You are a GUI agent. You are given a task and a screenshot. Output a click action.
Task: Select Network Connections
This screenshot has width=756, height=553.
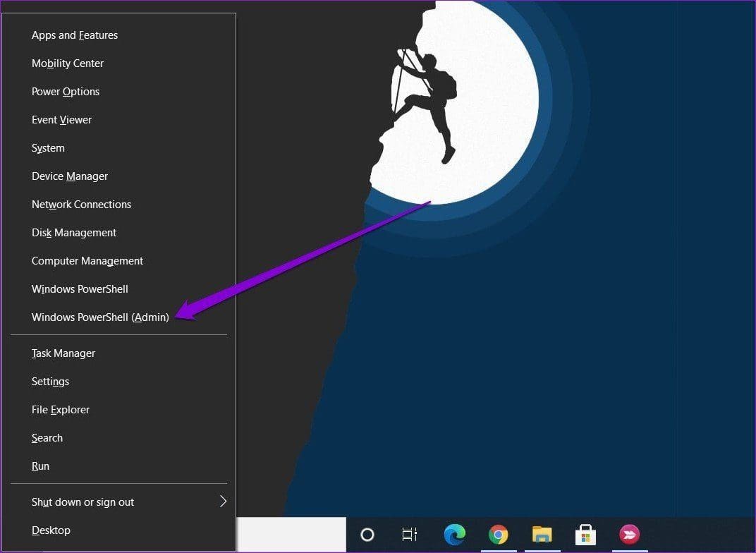point(118,205)
